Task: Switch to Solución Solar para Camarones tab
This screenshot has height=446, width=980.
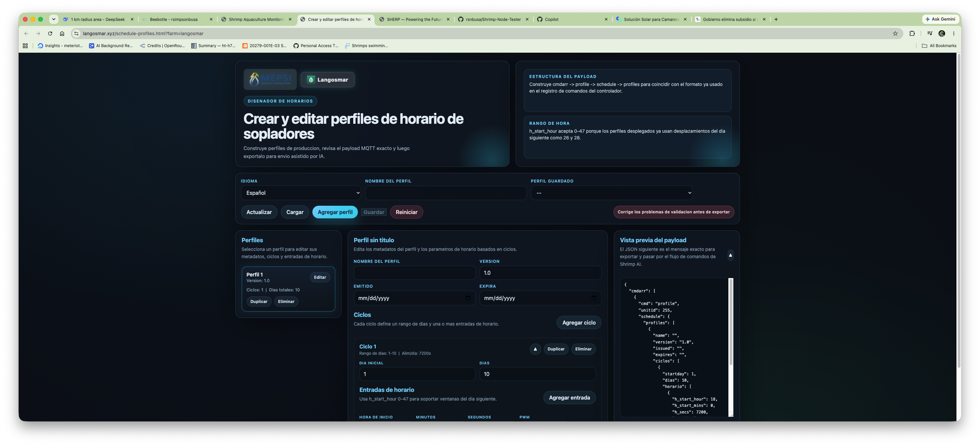Action: click(651, 19)
